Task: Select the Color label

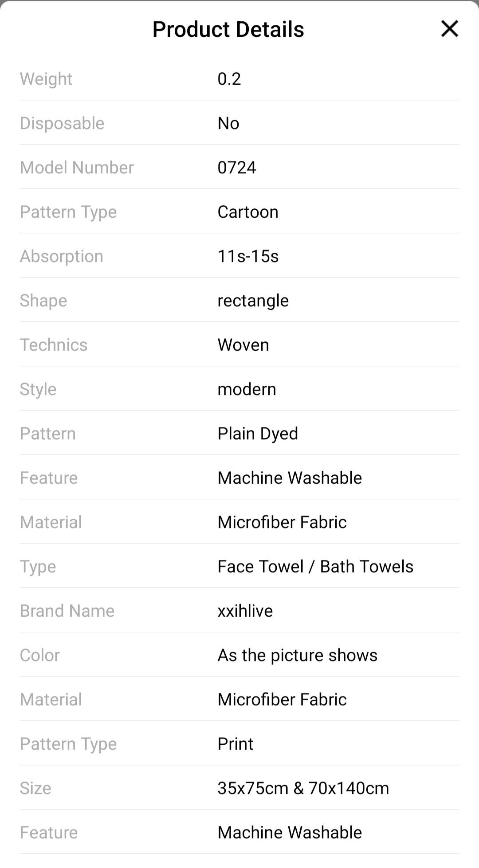Action: 40,655
